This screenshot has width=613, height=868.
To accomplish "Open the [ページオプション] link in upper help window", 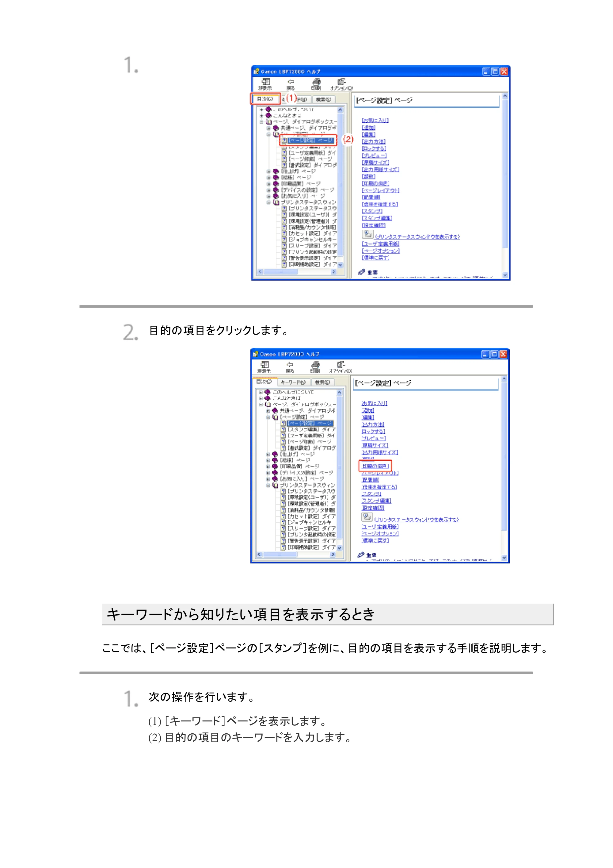I will pos(381,251).
